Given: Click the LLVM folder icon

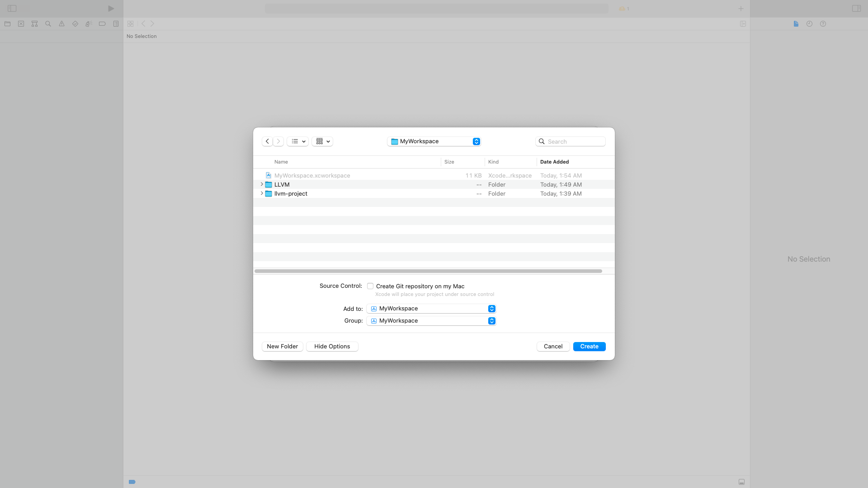Looking at the screenshot, I should [268, 184].
